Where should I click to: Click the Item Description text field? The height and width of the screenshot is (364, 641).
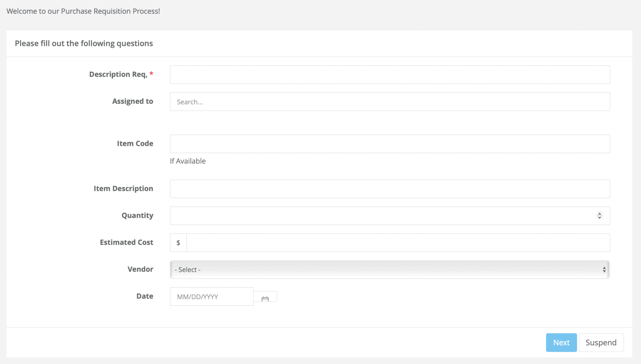point(390,188)
